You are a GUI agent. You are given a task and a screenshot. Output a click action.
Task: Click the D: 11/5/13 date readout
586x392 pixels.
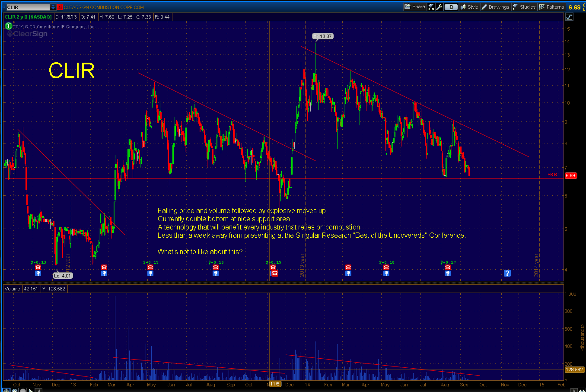pos(66,17)
